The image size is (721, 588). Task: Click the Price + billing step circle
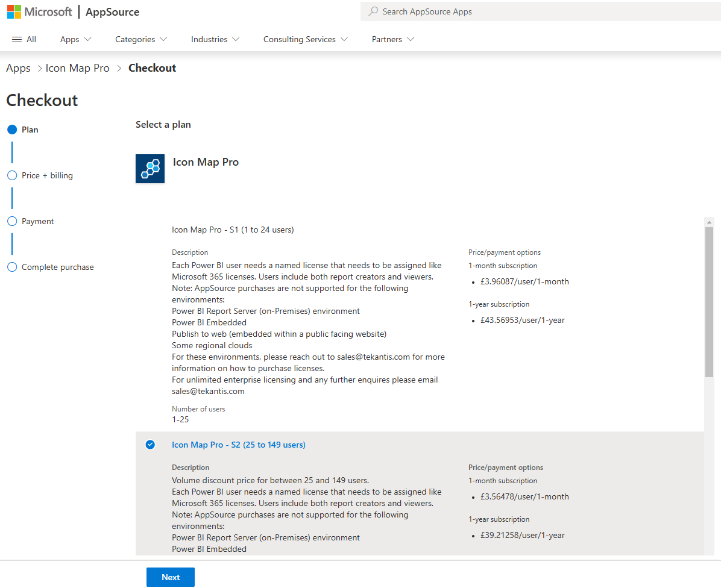coord(12,175)
